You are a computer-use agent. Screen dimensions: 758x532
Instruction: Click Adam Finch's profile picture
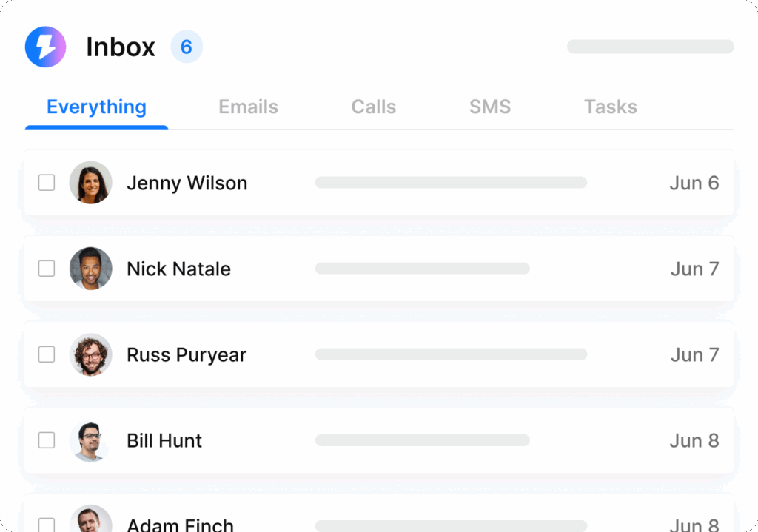[91, 519]
